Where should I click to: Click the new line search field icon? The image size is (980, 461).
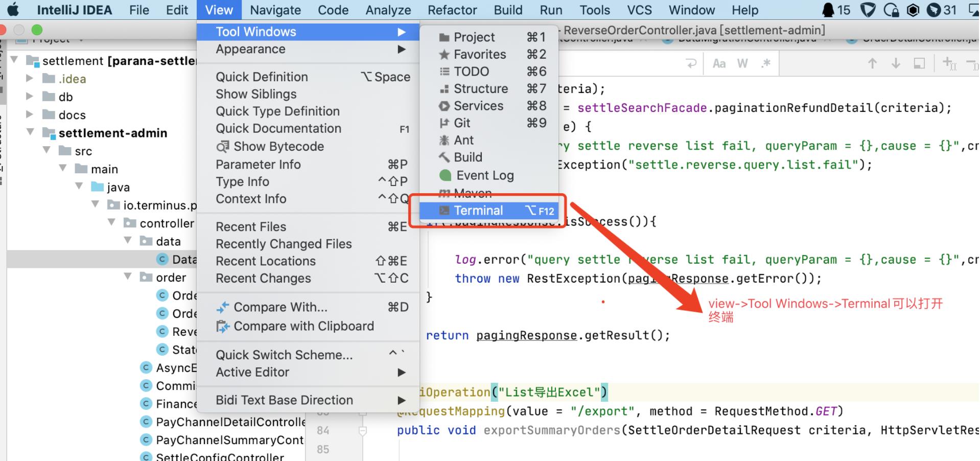pyautogui.click(x=691, y=64)
